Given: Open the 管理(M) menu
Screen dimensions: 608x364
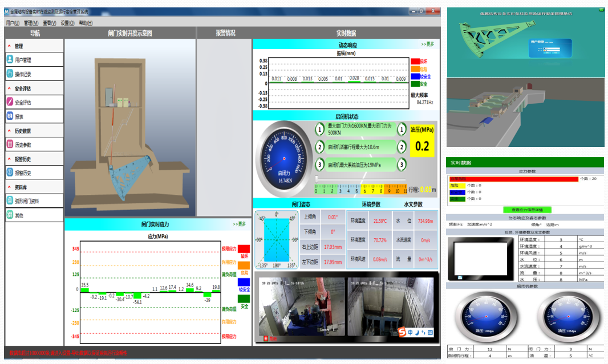Looking at the screenshot, I should pyautogui.click(x=31, y=23).
